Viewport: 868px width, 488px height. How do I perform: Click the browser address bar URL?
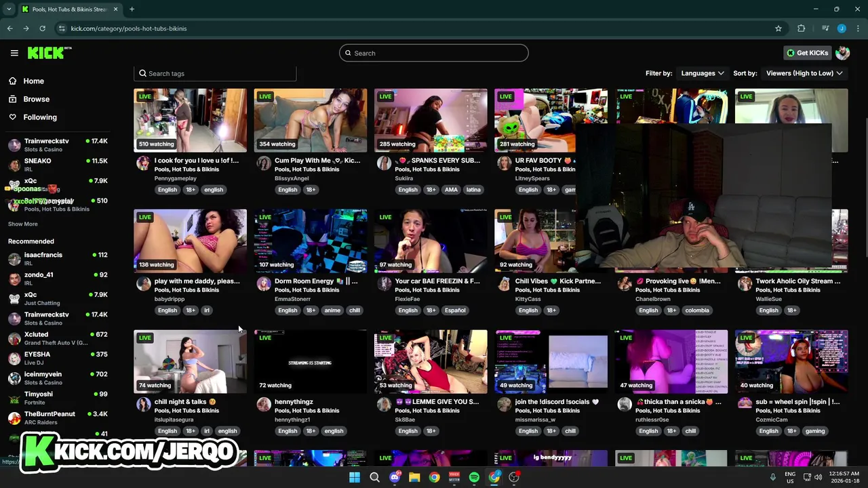(x=129, y=28)
